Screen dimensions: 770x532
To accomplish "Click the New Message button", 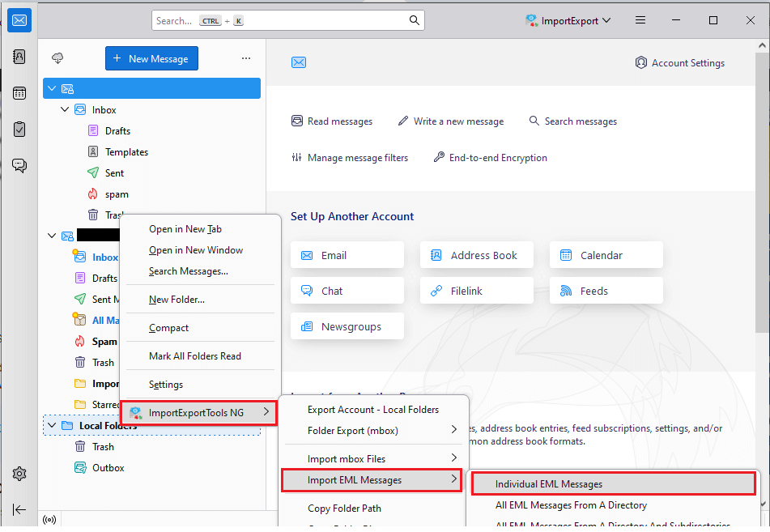I will [x=151, y=58].
